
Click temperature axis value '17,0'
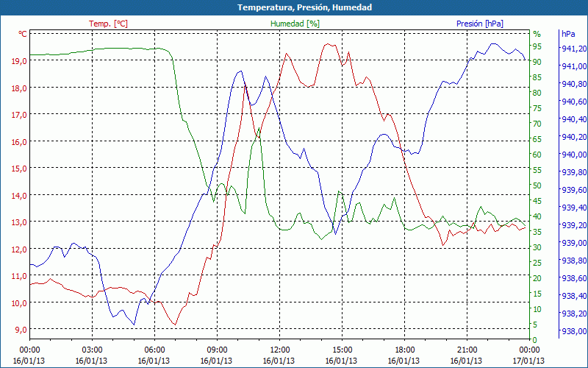(x=19, y=115)
